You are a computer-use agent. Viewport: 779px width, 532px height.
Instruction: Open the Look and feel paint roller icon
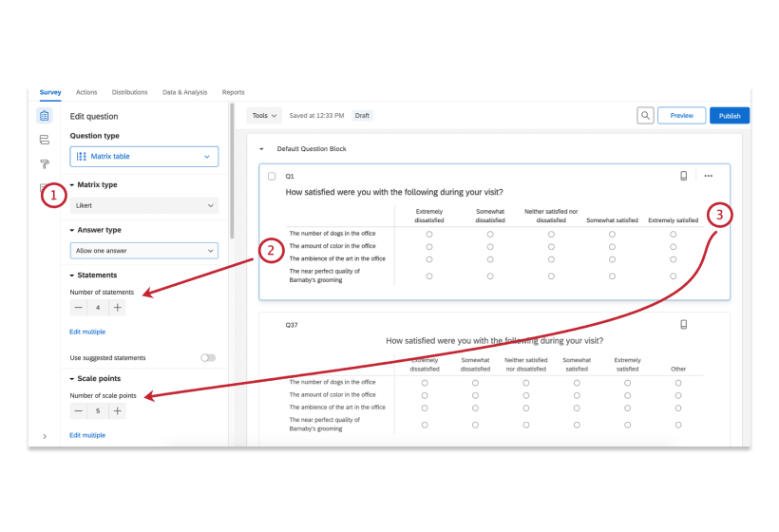click(x=45, y=163)
